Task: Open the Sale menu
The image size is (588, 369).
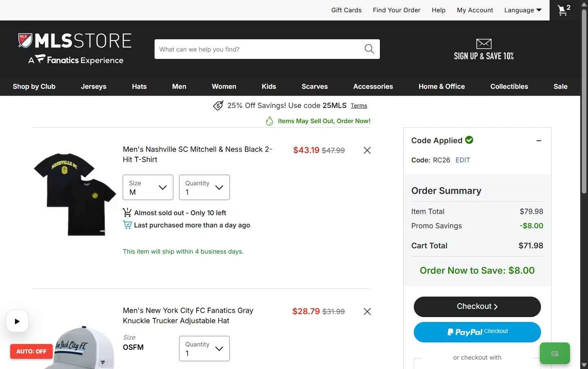Action: [561, 86]
